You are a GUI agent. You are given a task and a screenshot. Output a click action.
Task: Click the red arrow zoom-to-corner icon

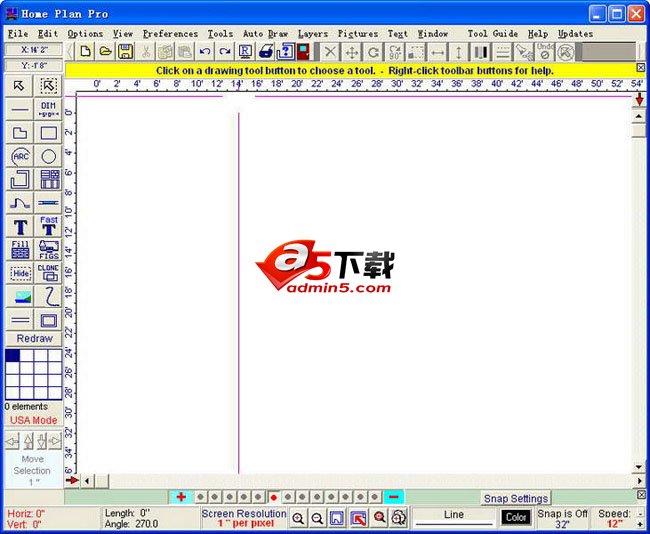[x=358, y=518]
